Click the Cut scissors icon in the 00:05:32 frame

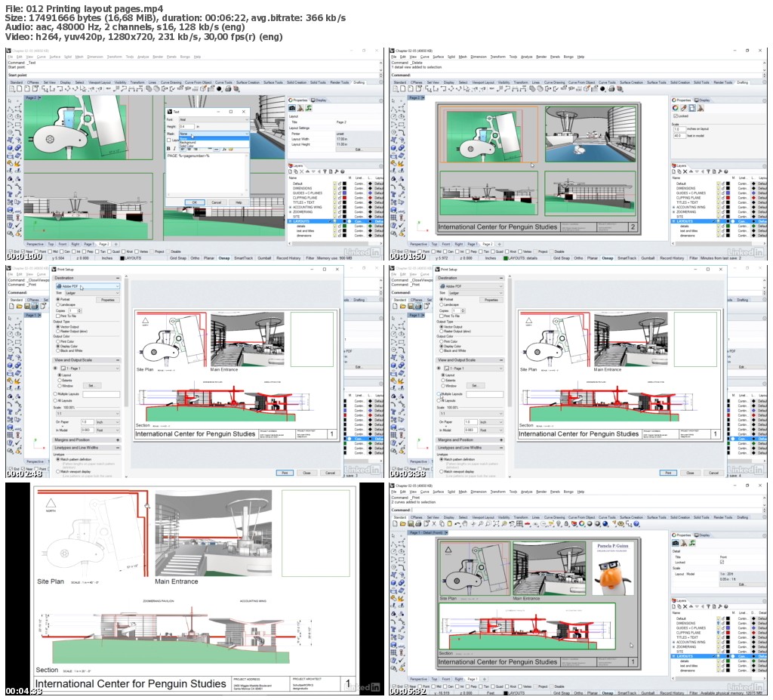(434, 524)
